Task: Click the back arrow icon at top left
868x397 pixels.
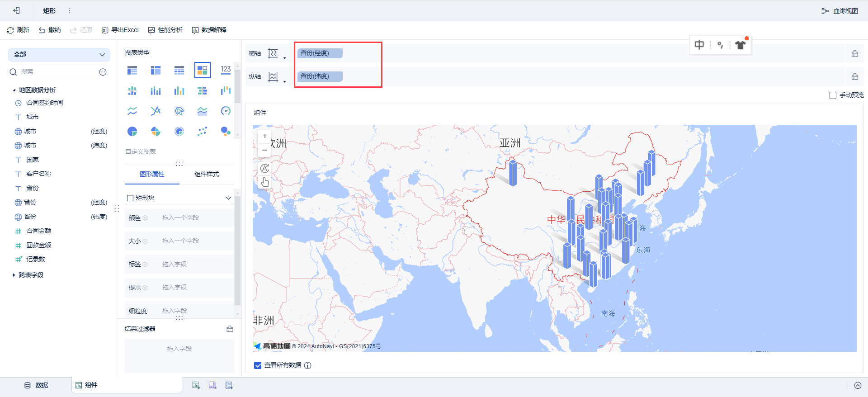Action: pos(17,10)
